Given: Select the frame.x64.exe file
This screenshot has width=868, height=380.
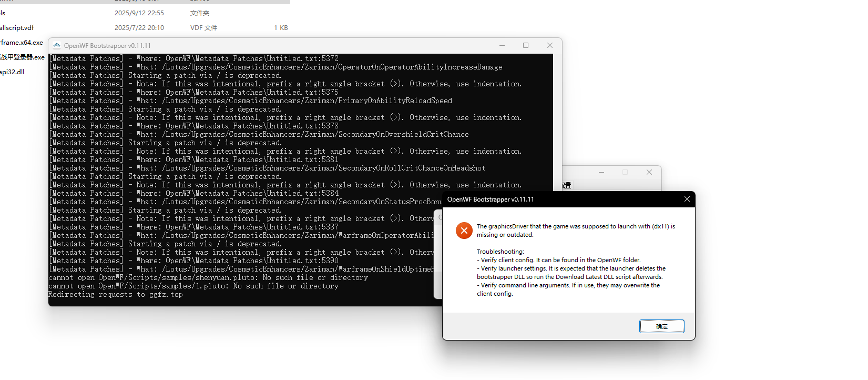Looking at the screenshot, I should (x=22, y=42).
